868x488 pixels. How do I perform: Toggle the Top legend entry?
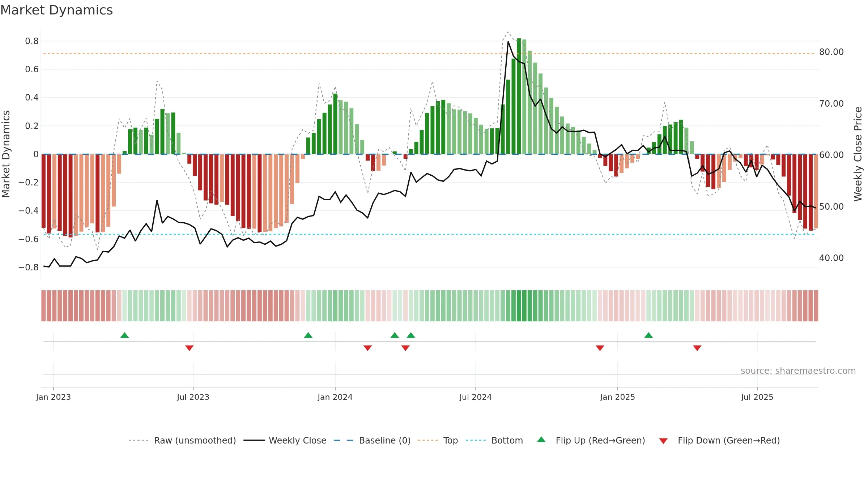tap(438, 440)
